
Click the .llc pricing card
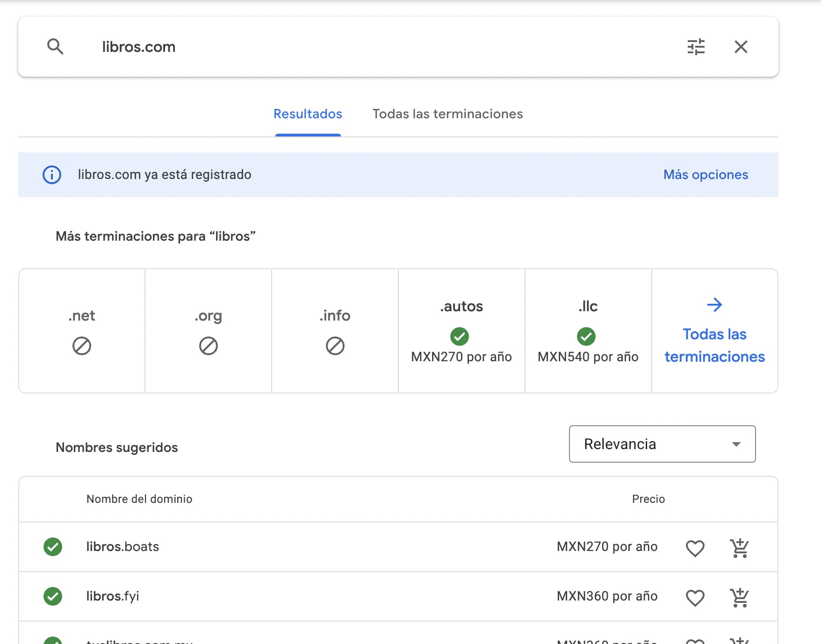[588, 330]
